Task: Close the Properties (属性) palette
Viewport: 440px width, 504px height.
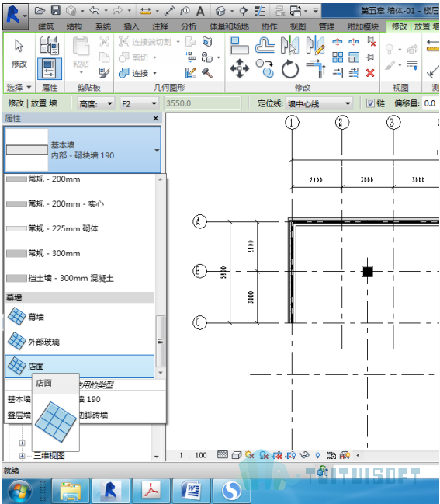Action: coord(156,118)
